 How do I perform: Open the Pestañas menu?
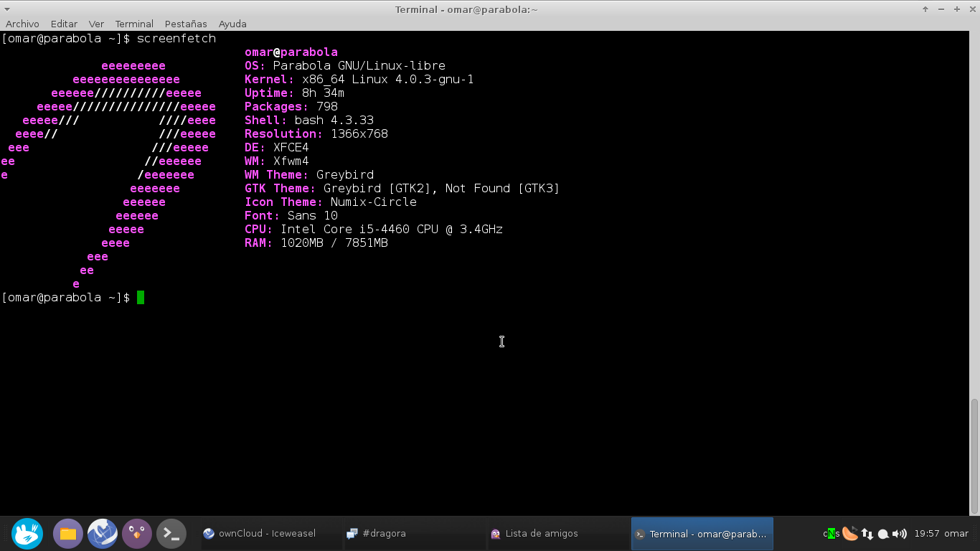186,24
